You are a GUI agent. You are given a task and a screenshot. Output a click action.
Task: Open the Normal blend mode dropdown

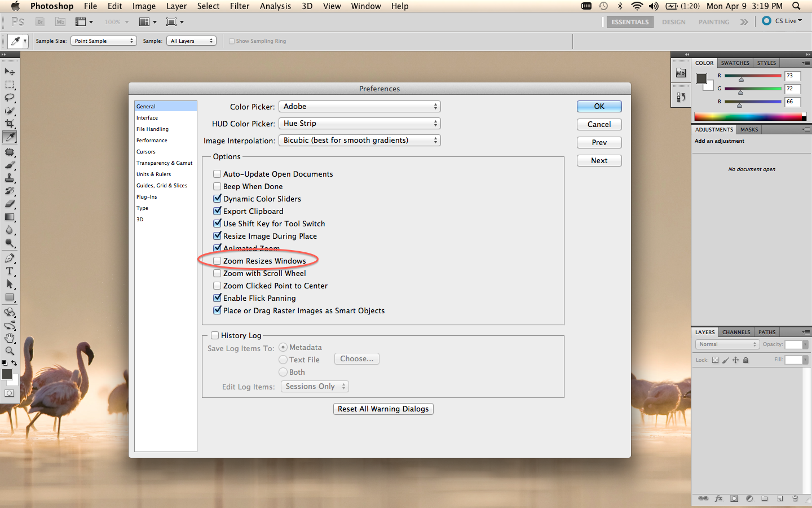click(727, 344)
